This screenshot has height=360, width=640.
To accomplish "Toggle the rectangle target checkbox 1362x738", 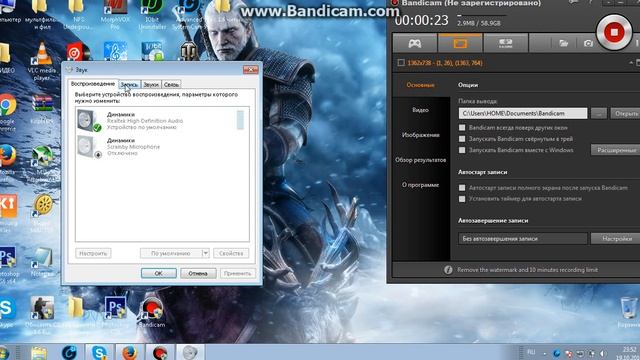I will [x=401, y=62].
